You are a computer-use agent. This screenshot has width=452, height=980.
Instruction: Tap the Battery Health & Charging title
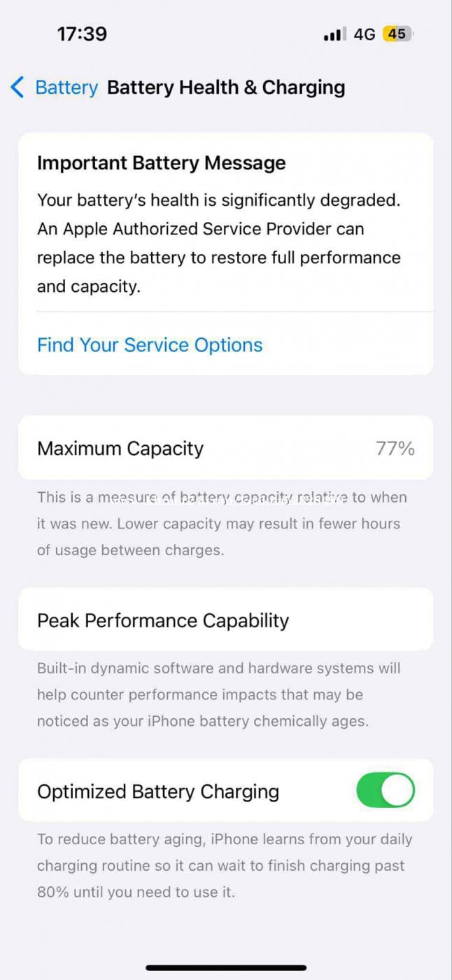pos(226,87)
